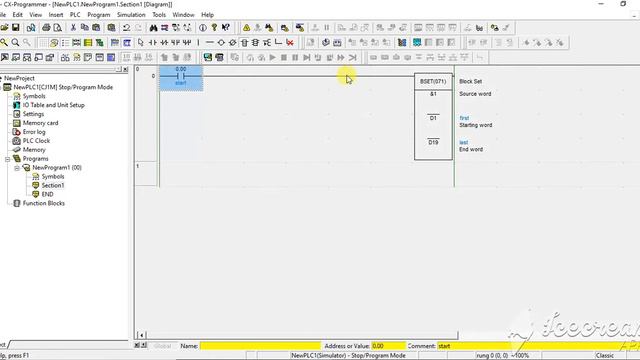640x360 pixels.
Task: Print the ladder program with the printer icon
Action: [46, 28]
